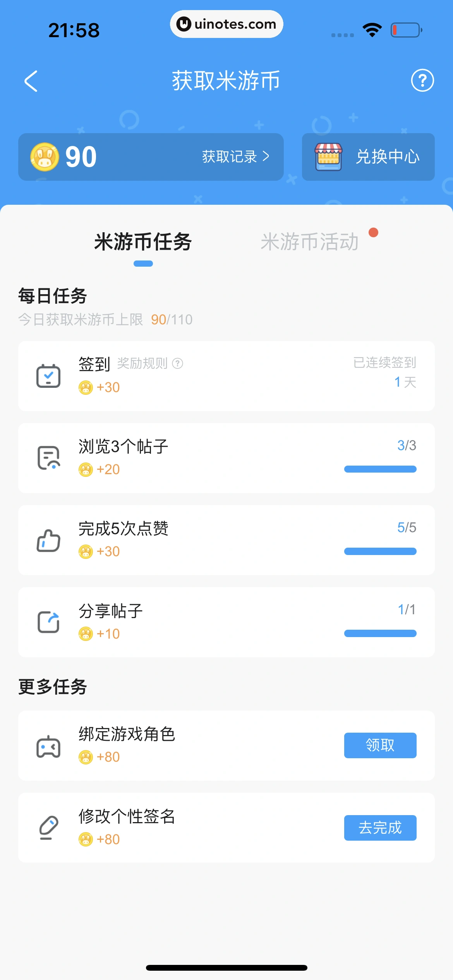Open the 兑换中心 exchange center
Screen dimensions: 453x980
[x=387, y=157]
